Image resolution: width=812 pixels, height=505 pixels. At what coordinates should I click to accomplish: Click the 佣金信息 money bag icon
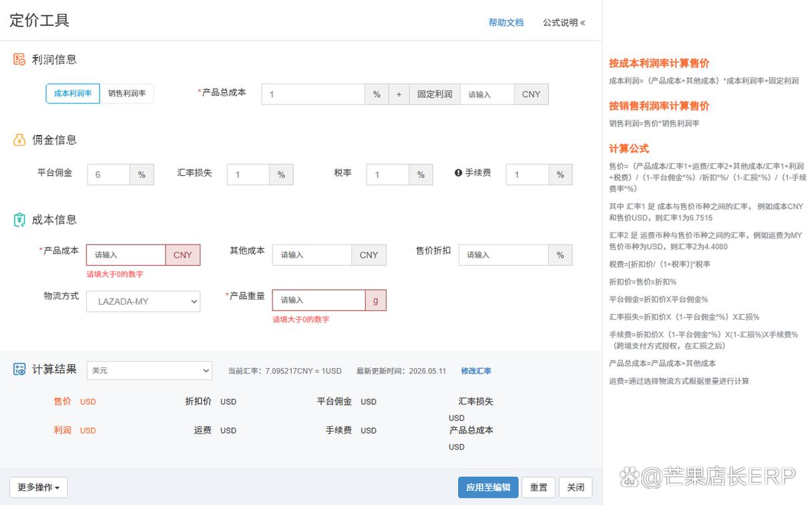(19, 140)
